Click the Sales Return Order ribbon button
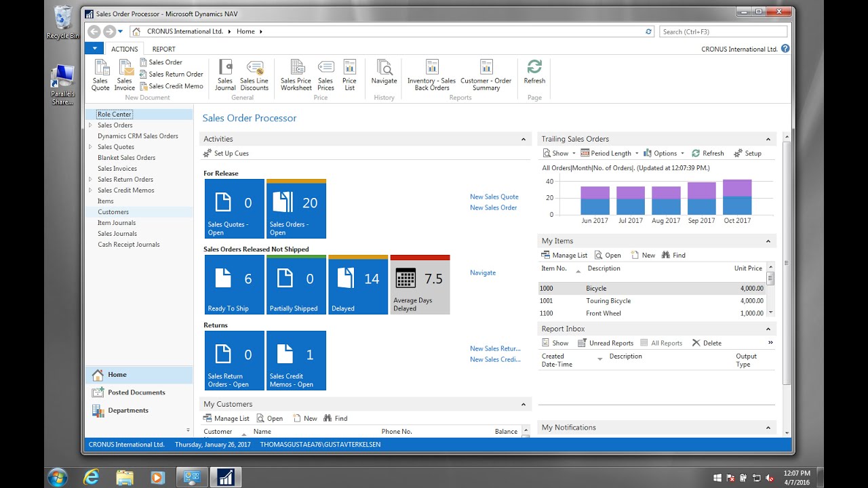 (171, 75)
